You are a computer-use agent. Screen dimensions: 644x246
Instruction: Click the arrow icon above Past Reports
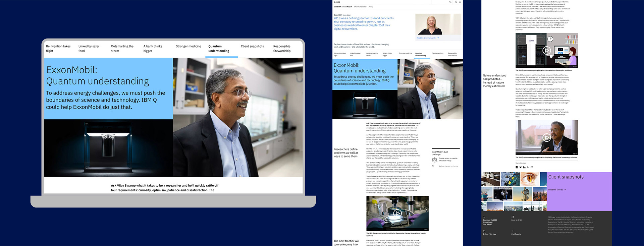tap(513, 231)
